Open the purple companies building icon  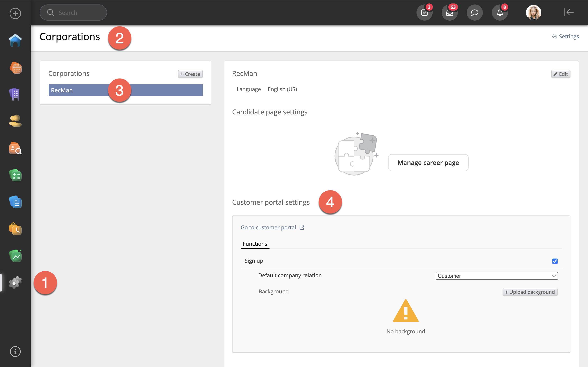click(15, 94)
